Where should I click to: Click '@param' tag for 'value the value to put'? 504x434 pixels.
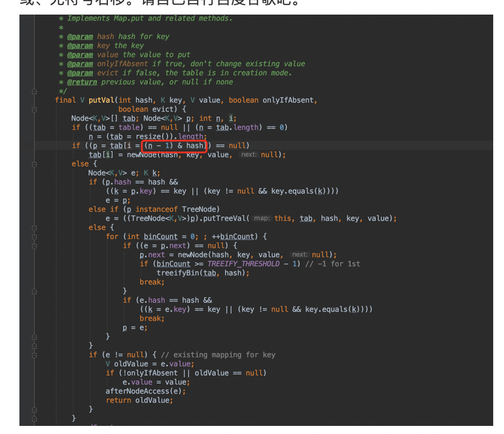pyautogui.click(x=80, y=55)
